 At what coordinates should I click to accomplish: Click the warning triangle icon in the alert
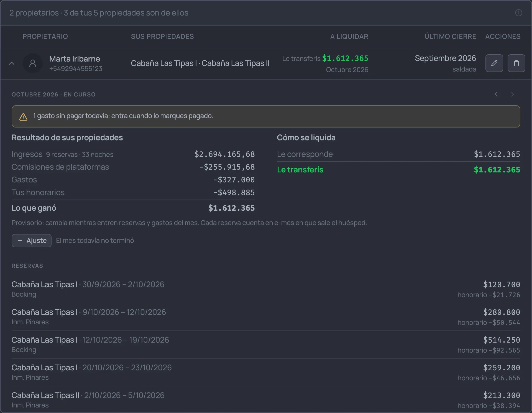23,117
